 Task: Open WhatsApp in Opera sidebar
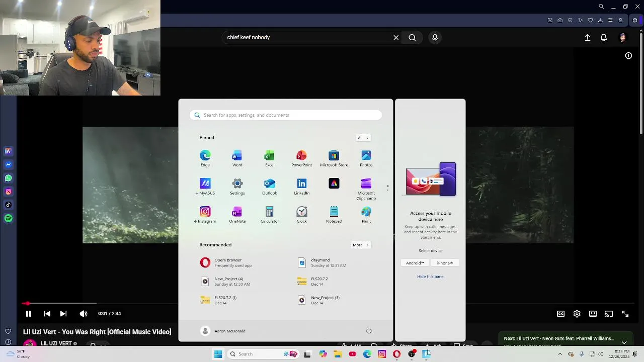click(x=9, y=178)
